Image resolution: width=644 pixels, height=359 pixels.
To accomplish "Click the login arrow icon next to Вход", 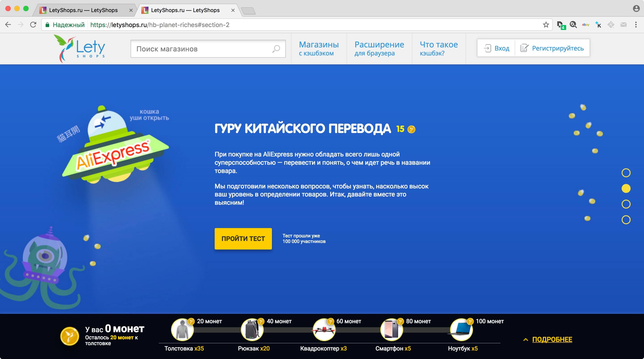I will click(487, 48).
